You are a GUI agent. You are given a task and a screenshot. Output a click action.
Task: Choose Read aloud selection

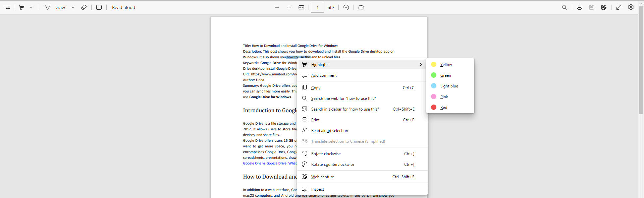[x=362, y=131]
